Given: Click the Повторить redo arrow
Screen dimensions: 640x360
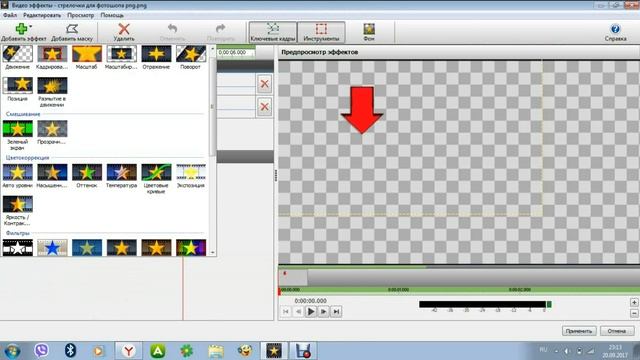Looking at the screenshot, I should click(x=220, y=29).
